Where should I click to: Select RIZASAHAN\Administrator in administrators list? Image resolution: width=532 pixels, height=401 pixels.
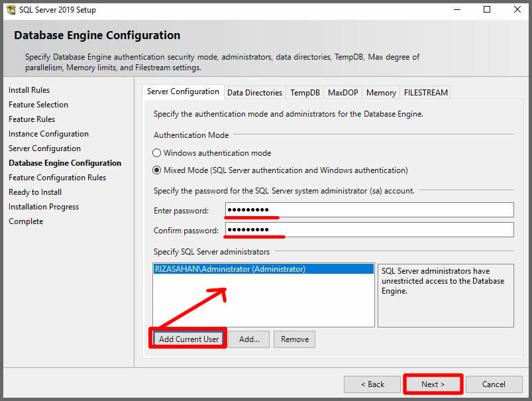point(230,269)
